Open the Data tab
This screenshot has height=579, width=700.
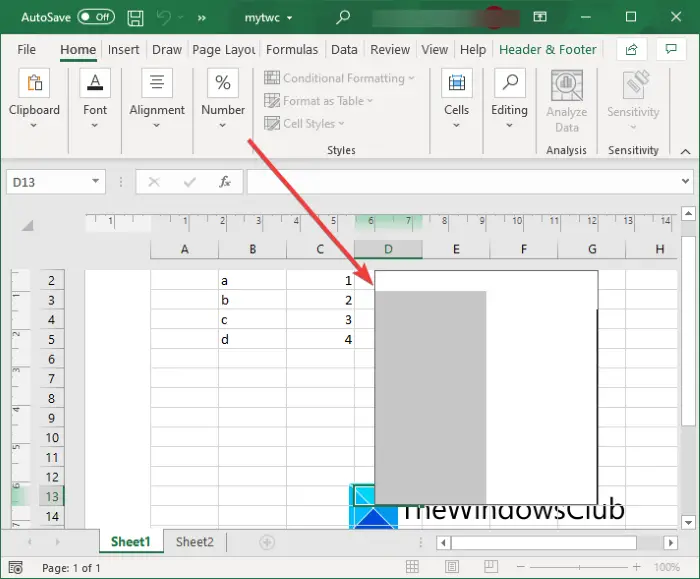click(344, 49)
